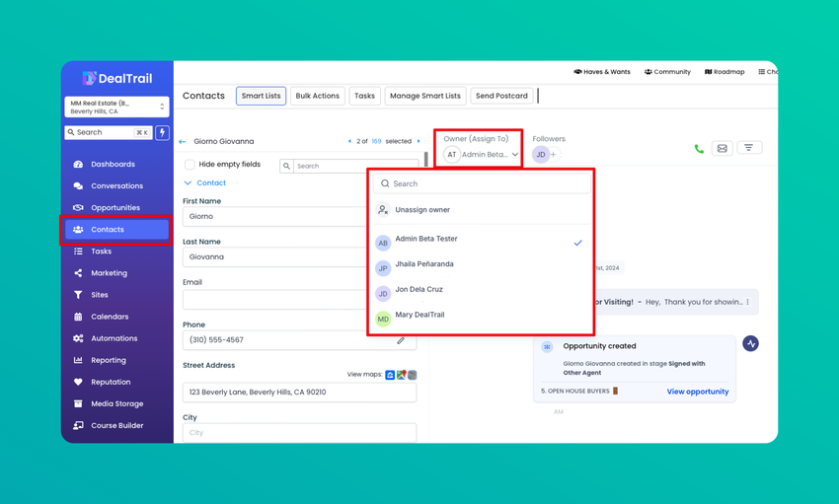Open the message options three-dot menu
Image resolution: width=839 pixels, height=504 pixels.
(748, 302)
